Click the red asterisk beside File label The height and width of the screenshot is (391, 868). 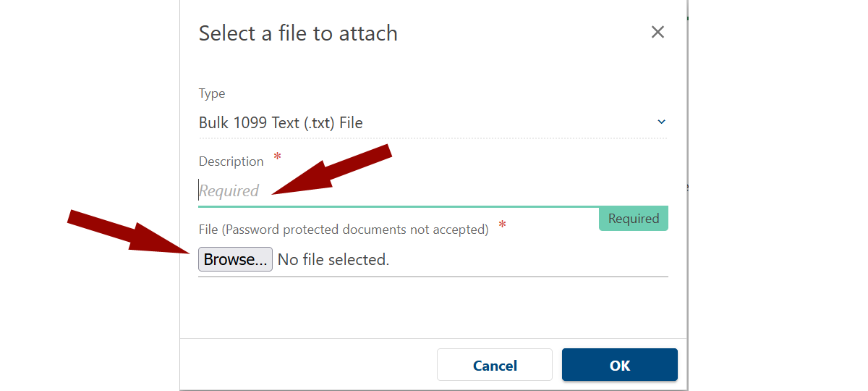(502, 225)
